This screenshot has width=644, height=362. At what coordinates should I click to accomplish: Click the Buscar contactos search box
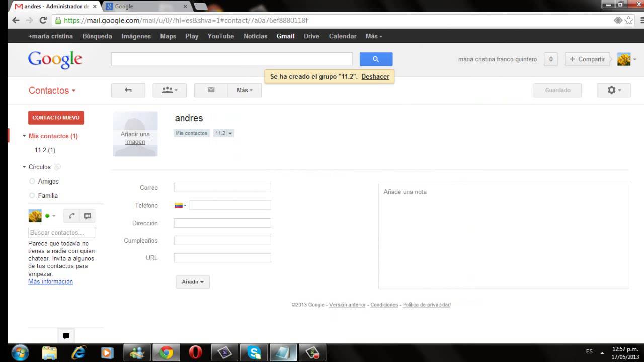[61, 233]
